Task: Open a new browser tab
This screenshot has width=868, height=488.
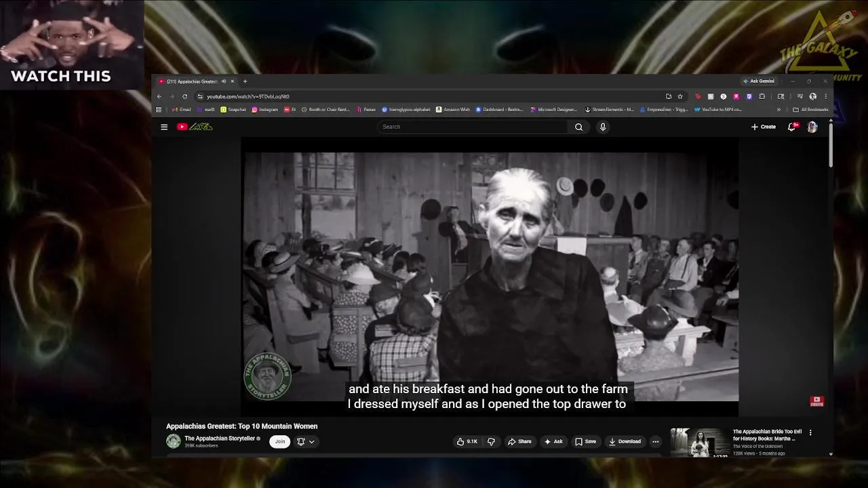Action: pos(245,81)
